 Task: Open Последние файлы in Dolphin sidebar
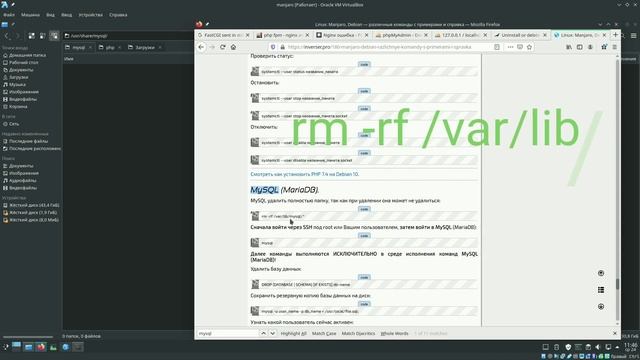click(x=28, y=141)
